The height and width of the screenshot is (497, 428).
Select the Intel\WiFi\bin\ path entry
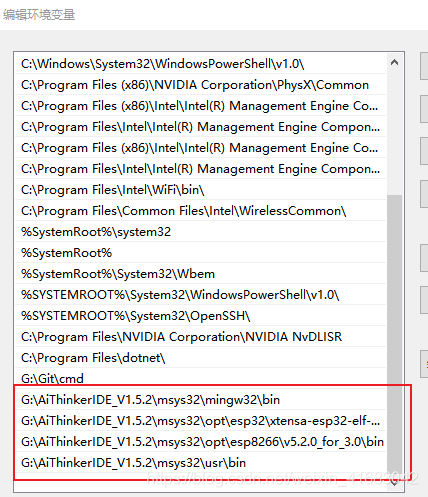[201, 190]
